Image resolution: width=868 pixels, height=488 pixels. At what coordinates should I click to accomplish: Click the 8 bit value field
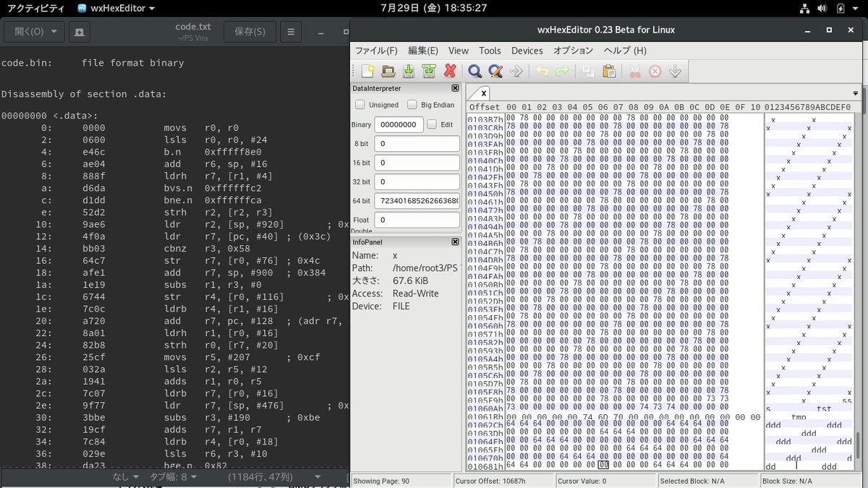tap(417, 144)
